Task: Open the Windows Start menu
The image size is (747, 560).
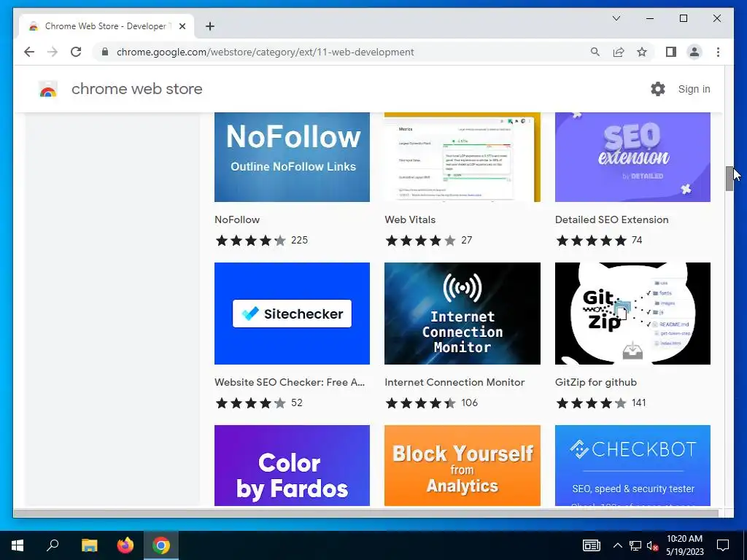Action: pyautogui.click(x=18, y=545)
